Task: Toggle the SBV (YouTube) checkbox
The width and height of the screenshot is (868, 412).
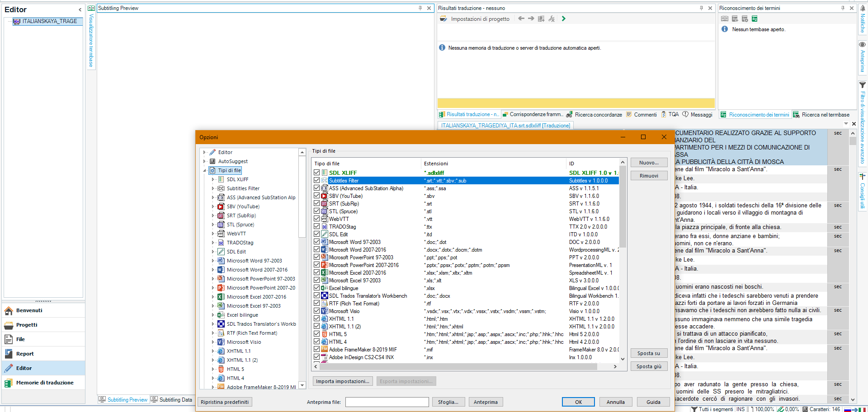Action: [x=317, y=196]
